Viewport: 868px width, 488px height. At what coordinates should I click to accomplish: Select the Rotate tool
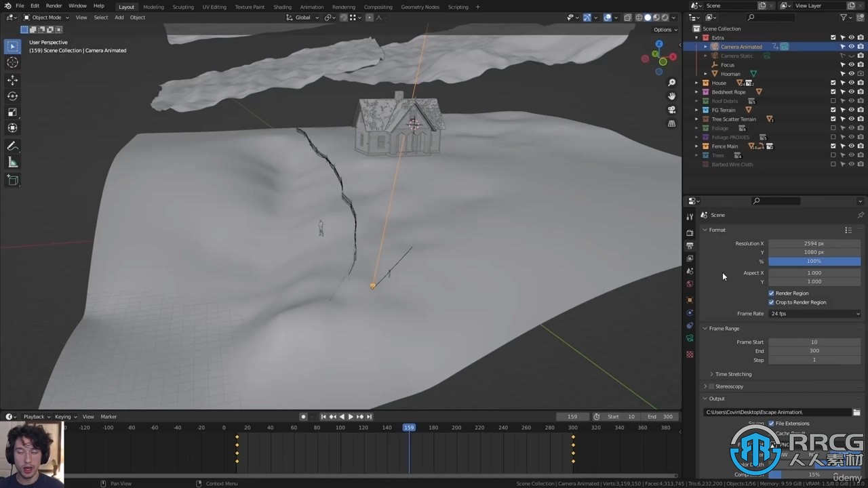pos(12,96)
